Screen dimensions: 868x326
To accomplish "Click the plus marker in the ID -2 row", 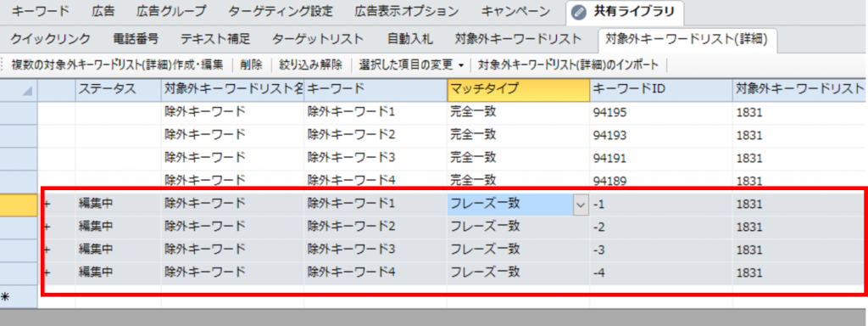I will tap(47, 228).
